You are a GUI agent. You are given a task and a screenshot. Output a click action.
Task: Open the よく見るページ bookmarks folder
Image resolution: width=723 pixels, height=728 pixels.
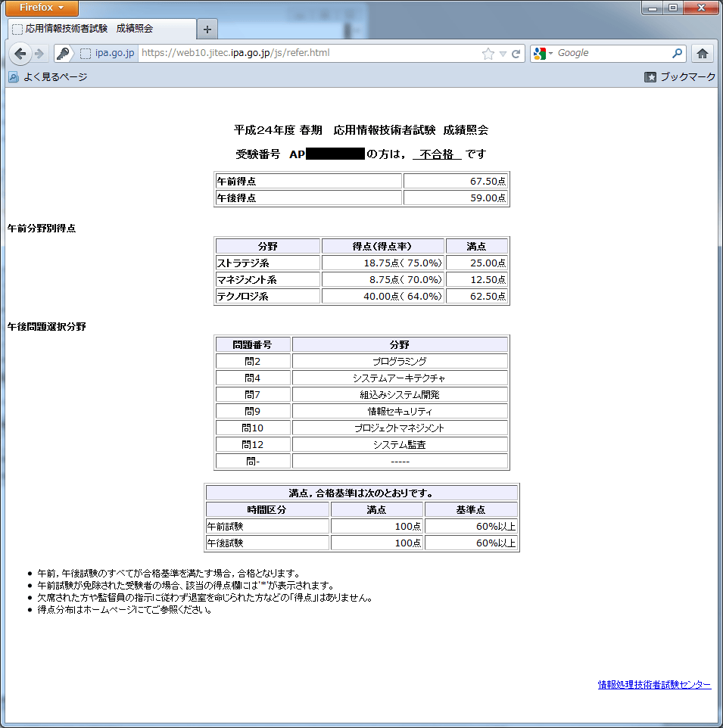[48, 77]
